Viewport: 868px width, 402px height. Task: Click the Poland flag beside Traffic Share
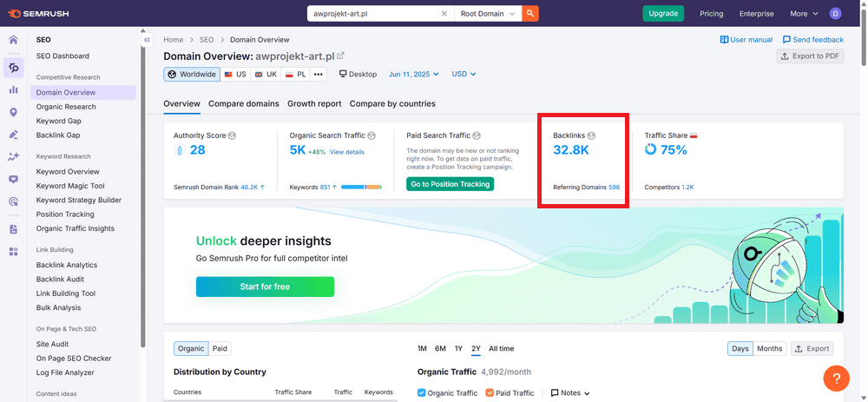click(693, 135)
